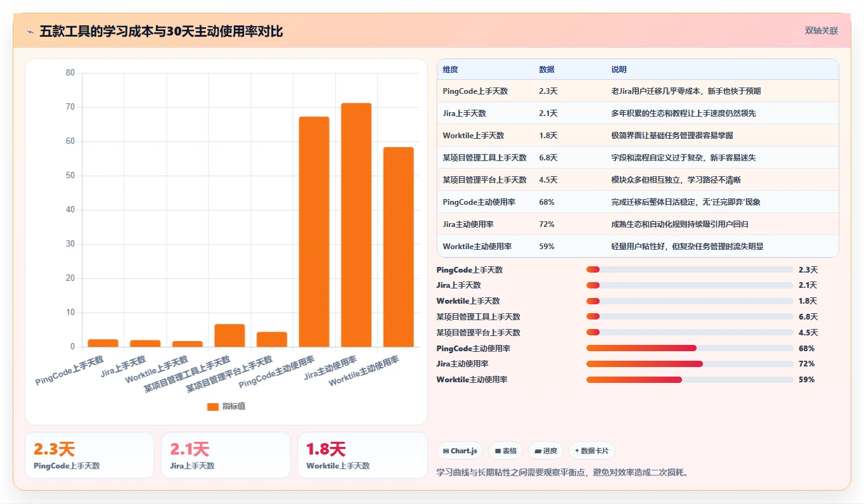The height and width of the screenshot is (504, 864).
Task: Click the 某项目管理工具上手天数 chart bar
Action: (229, 335)
